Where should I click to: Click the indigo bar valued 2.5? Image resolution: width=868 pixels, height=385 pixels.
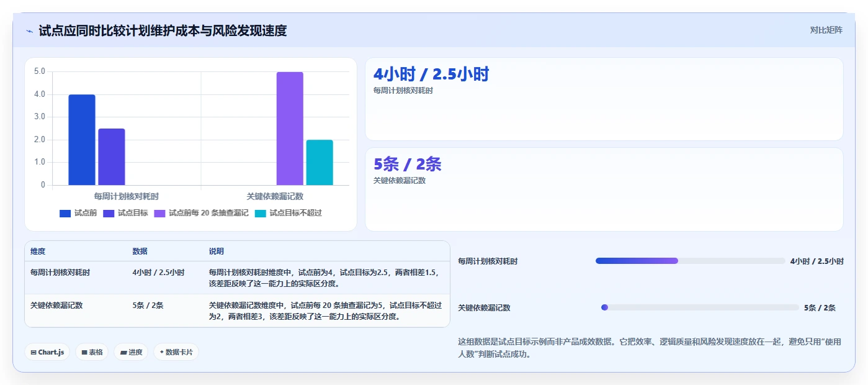pos(112,156)
